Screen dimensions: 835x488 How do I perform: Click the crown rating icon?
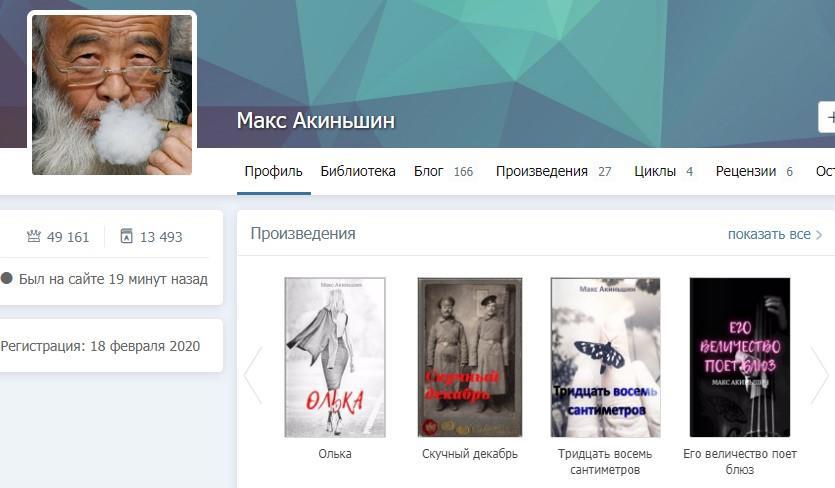click(x=34, y=236)
